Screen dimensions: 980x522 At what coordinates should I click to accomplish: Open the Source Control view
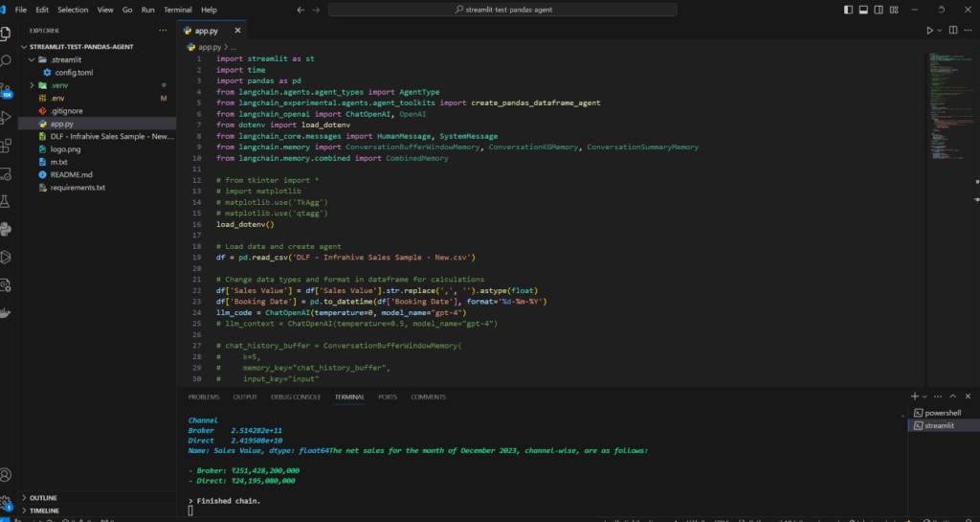point(8,87)
